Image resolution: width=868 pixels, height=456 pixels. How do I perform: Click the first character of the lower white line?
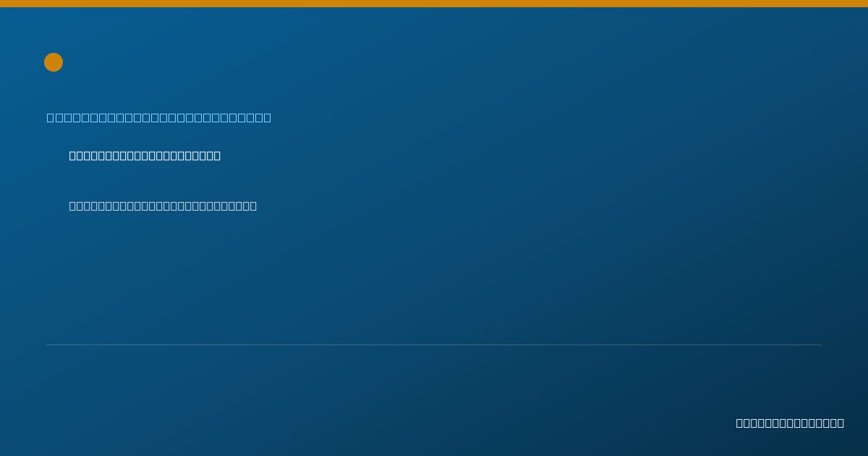click(x=73, y=206)
